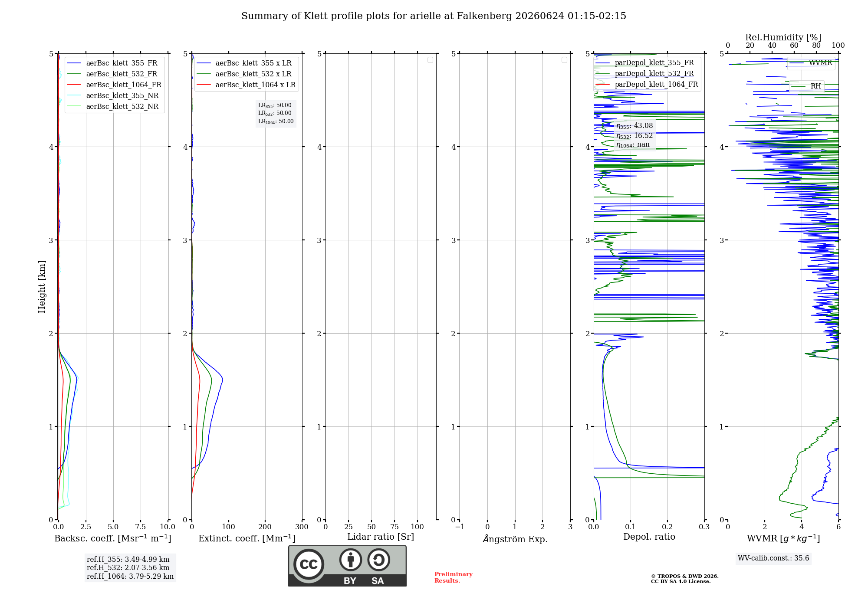
Task: Click the LR355: 50.00 annotation
Action: pyautogui.click(x=275, y=105)
